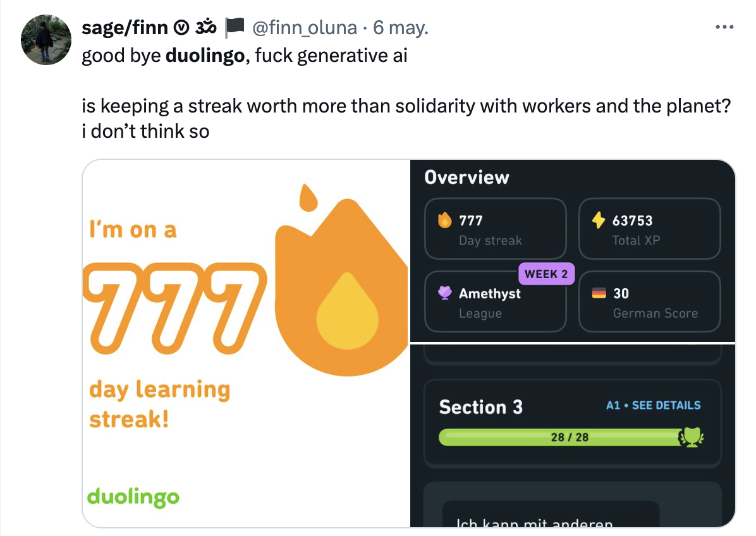Open the tweet via the 6 may. timestamp

(x=401, y=28)
